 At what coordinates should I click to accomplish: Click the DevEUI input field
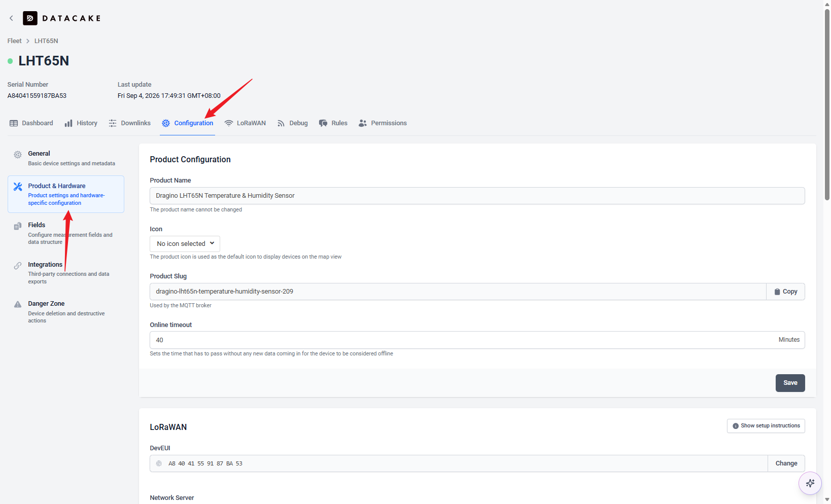point(459,463)
